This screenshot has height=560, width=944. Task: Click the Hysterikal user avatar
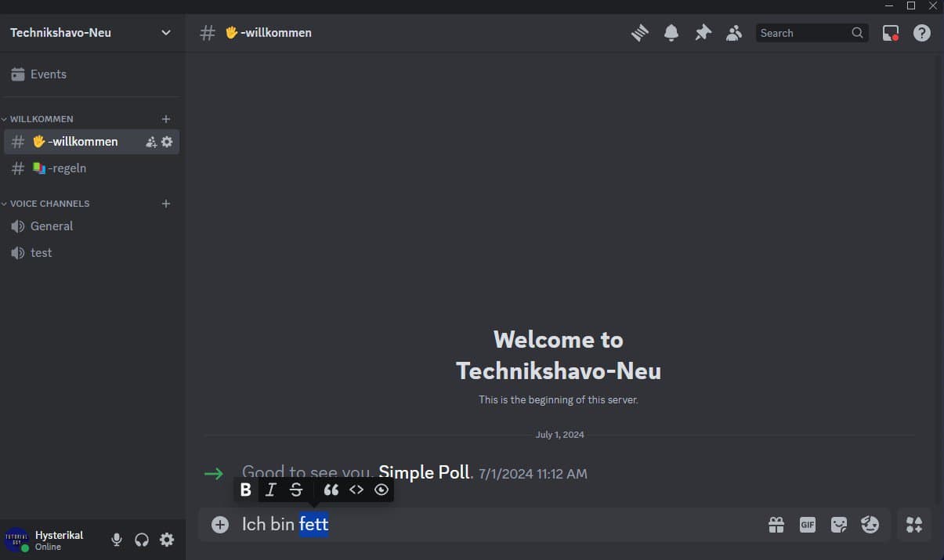(x=16, y=540)
